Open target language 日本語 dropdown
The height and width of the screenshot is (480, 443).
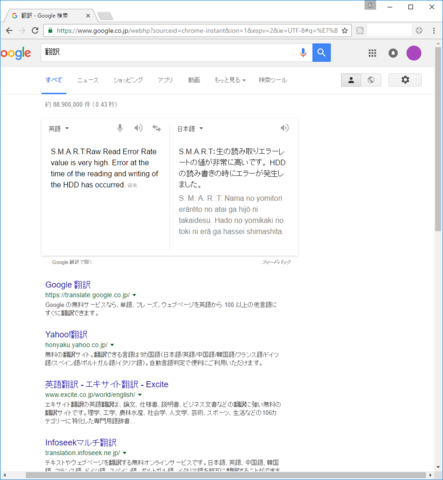[x=190, y=129]
